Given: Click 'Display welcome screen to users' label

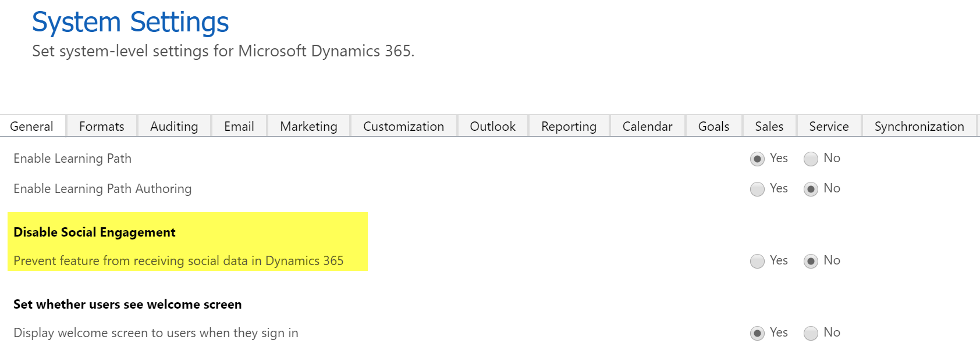Looking at the screenshot, I should [156, 333].
